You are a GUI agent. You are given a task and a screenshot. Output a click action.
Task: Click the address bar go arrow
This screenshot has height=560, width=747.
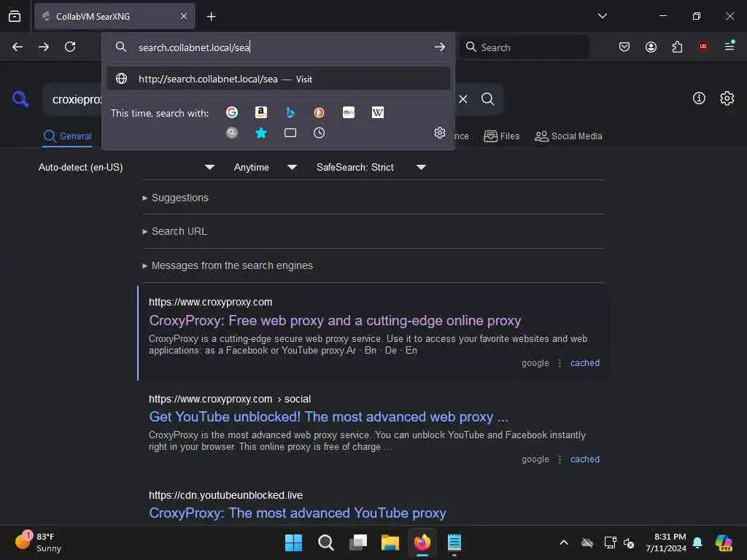click(439, 47)
